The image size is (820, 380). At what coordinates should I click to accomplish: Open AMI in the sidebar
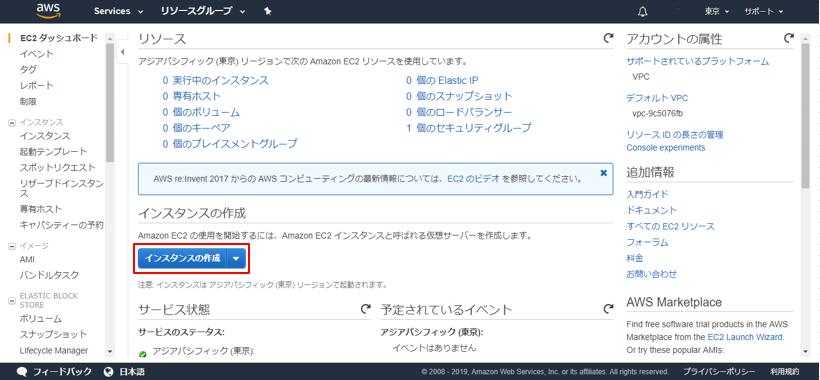click(x=27, y=259)
